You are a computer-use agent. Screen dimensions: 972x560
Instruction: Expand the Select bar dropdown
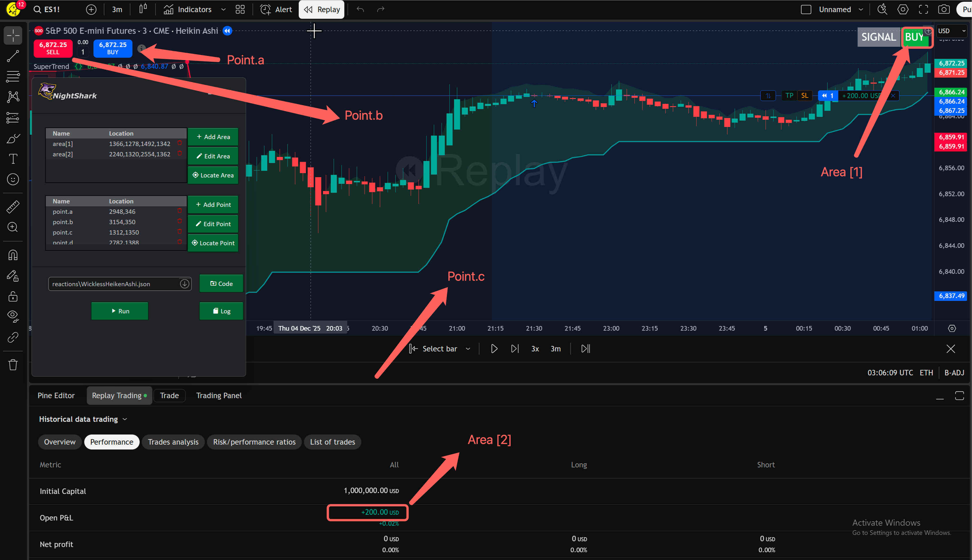point(468,349)
